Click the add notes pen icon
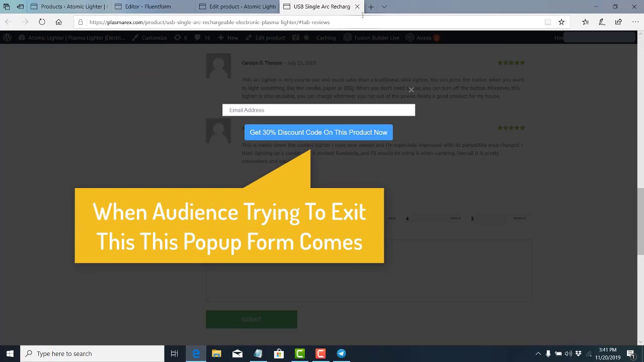644x362 pixels. pyautogui.click(x=602, y=22)
